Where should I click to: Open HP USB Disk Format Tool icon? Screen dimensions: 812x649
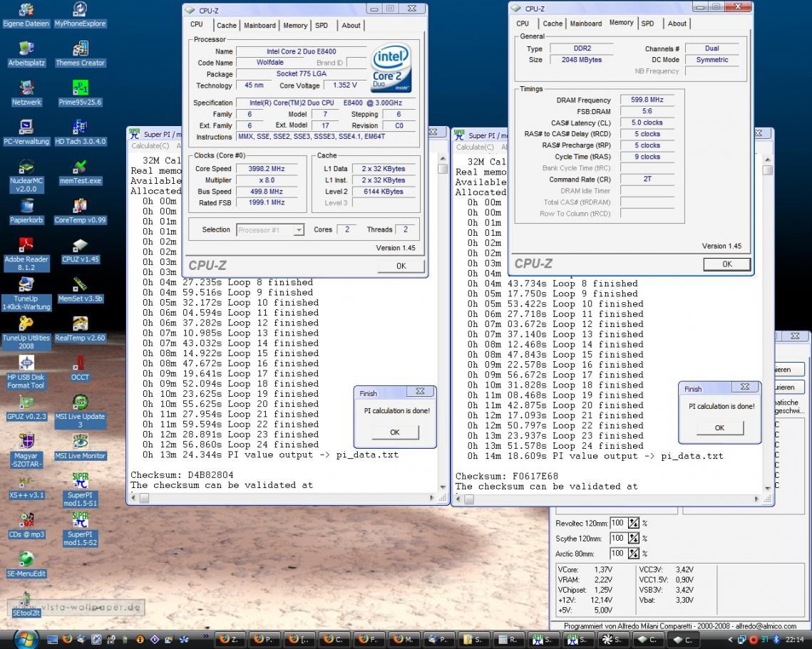26,373
